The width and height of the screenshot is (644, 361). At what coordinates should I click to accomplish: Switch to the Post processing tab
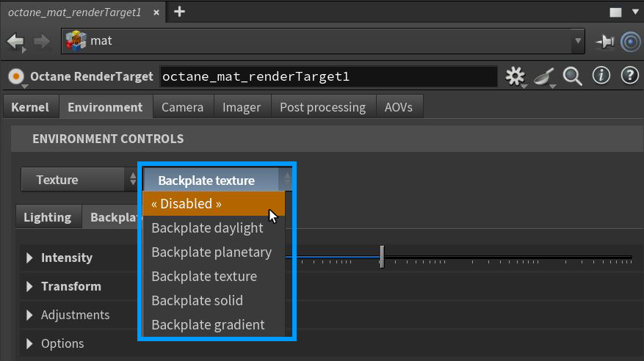(x=322, y=107)
